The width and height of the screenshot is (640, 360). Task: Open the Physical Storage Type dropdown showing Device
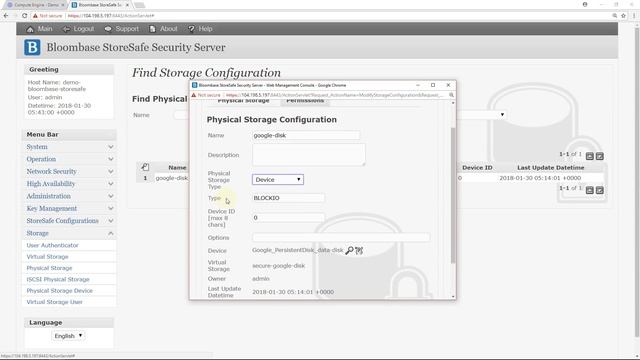(x=278, y=180)
